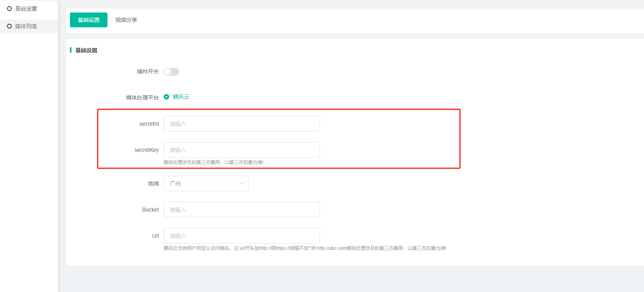Toggle the 插件开关 switch
Image resolution: width=644 pixels, height=292 pixels.
[172, 72]
